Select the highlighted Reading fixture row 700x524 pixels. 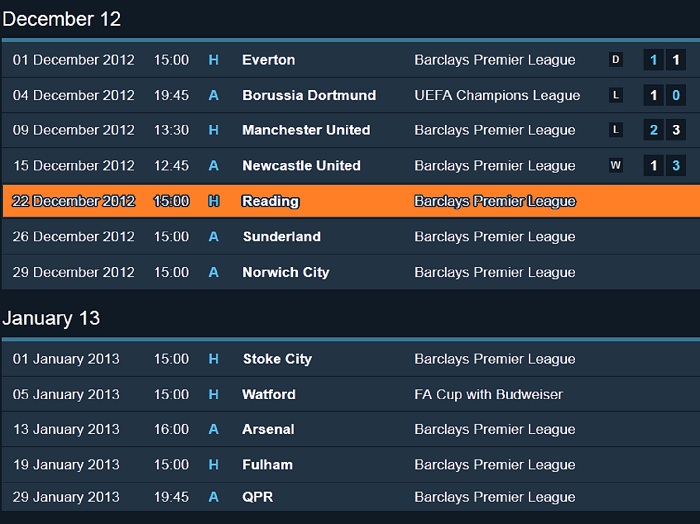coord(351,201)
